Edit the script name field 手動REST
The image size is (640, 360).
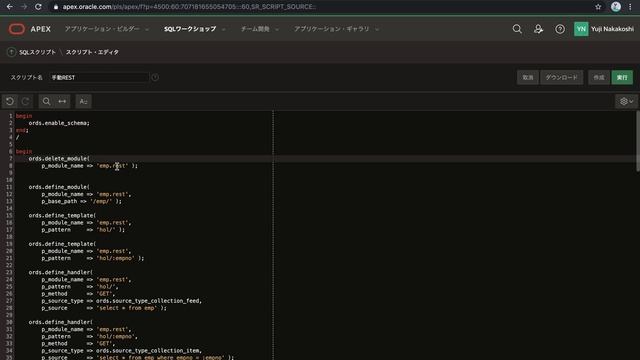98,78
